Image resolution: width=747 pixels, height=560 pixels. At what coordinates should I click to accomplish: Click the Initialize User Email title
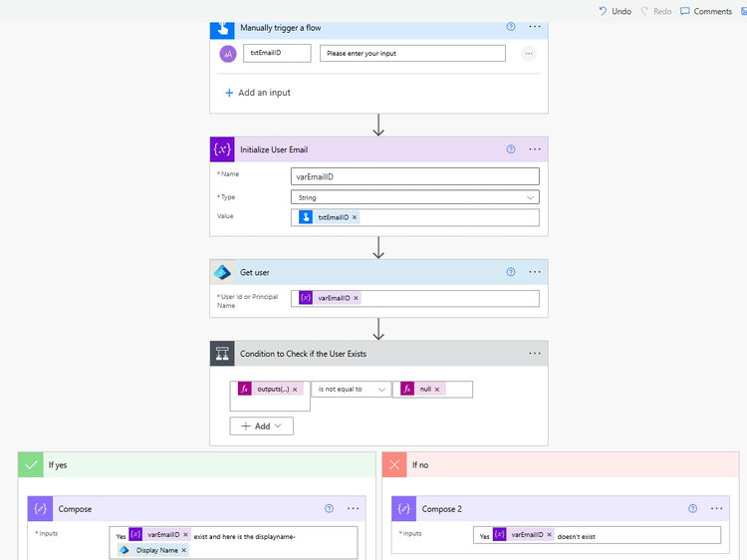point(274,149)
